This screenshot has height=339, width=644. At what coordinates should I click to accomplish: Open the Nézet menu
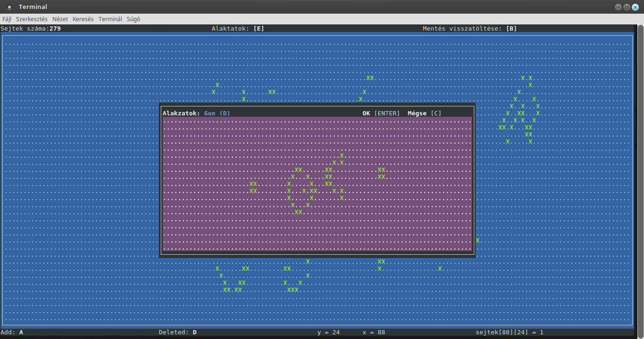tap(59, 19)
